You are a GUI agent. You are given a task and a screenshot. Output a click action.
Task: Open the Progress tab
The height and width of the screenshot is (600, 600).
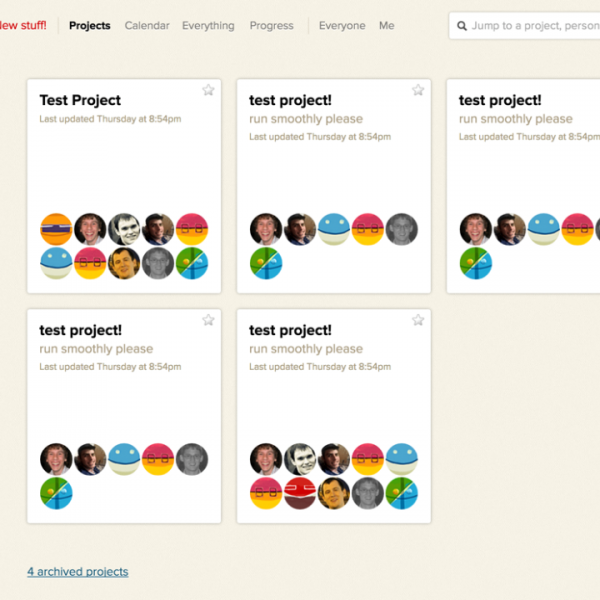[x=272, y=26]
